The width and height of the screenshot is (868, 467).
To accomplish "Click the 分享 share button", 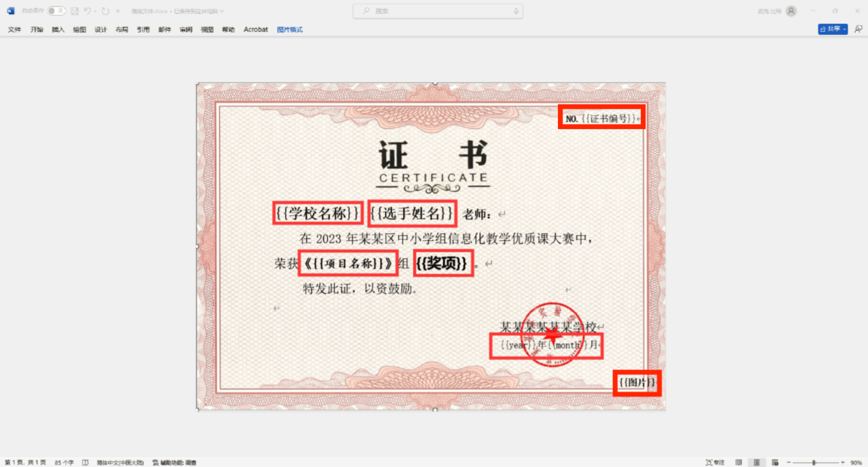I will tap(832, 29).
